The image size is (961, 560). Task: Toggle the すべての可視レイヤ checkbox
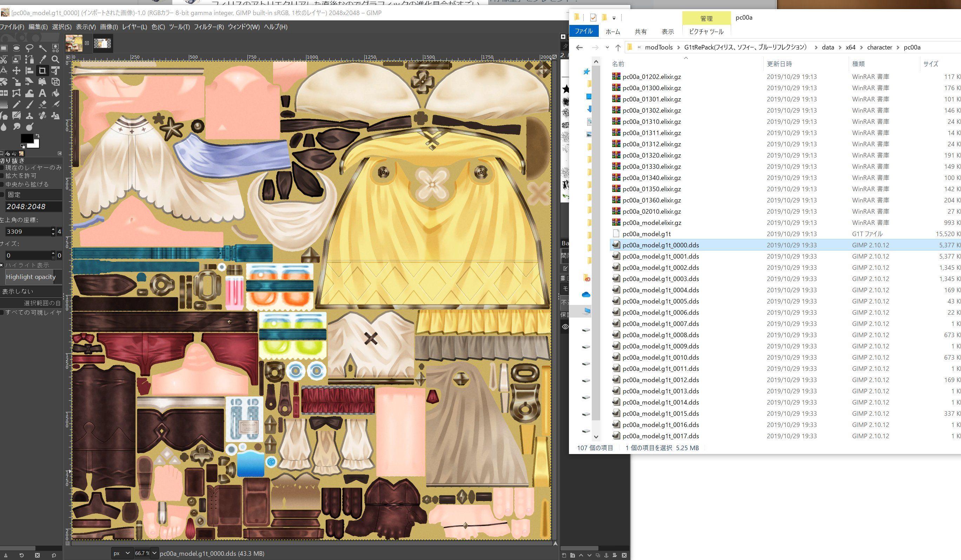pyautogui.click(x=2, y=312)
